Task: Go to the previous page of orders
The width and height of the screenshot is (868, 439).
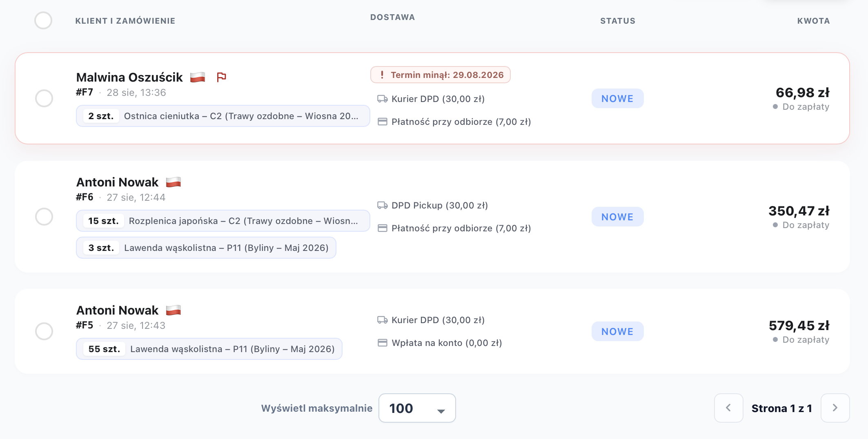Action: [x=729, y=408]
